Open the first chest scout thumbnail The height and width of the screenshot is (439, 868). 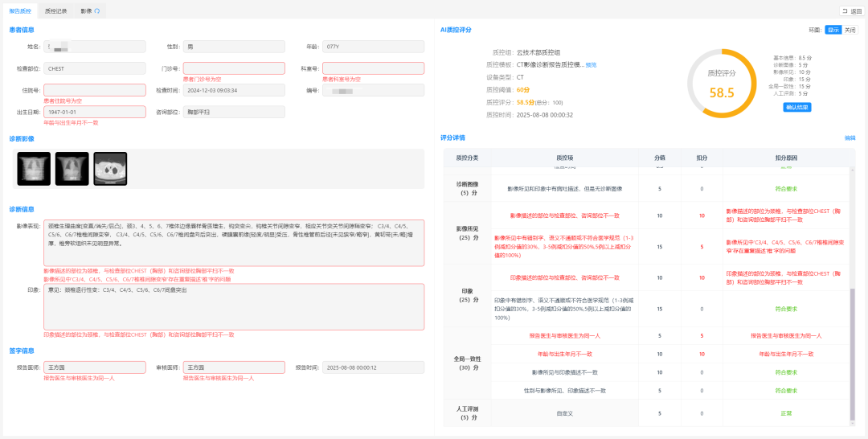click(34, 169)
